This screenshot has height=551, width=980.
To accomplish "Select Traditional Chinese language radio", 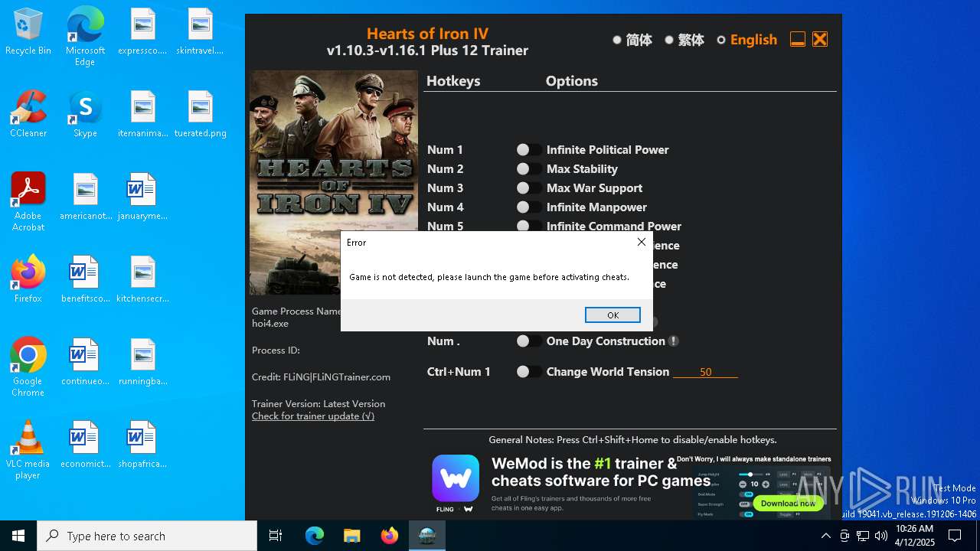I will (x=669, y=40).
